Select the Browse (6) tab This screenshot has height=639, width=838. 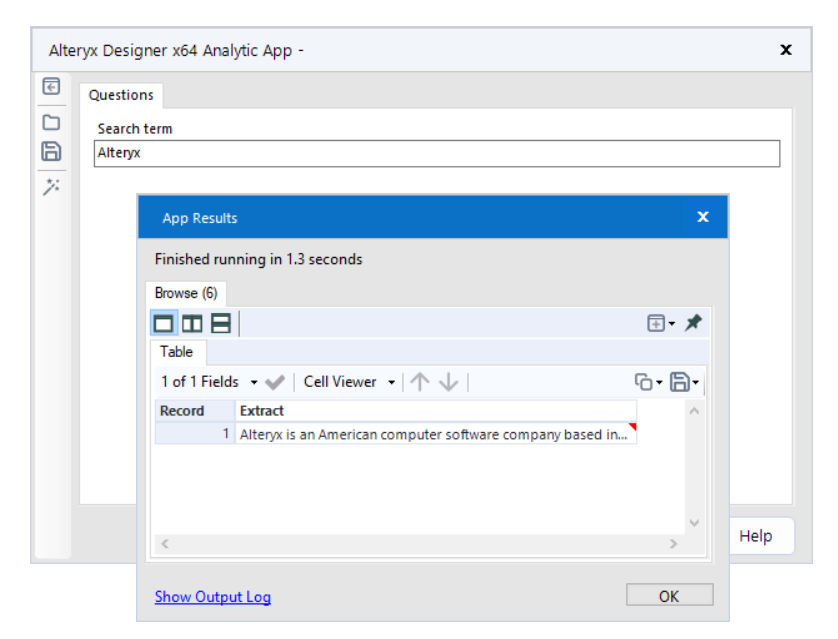pyautogui.click(x=186, y=293)
